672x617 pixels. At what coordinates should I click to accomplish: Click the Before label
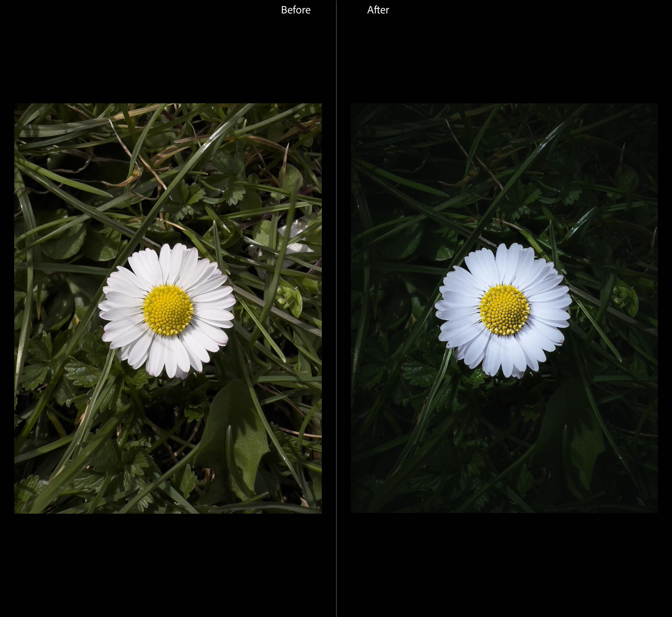296,10
